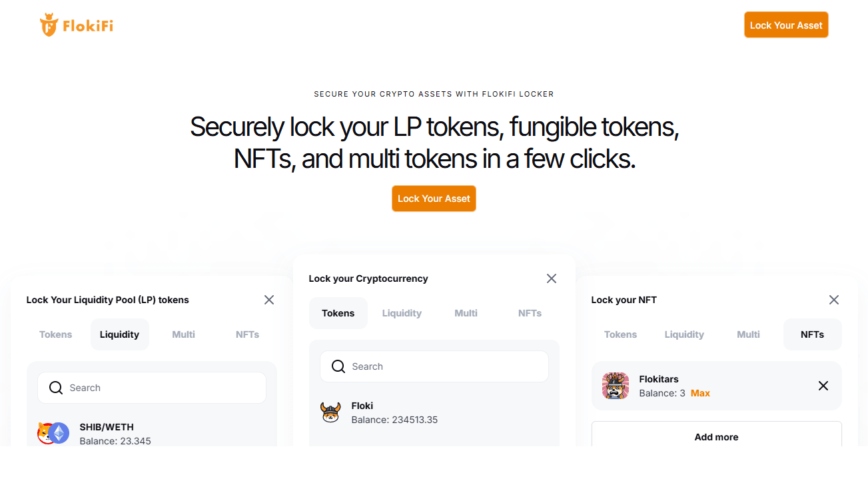The image size is (868, 483).
Task: Click Add more in the NFT card
Action: (716, 436)
